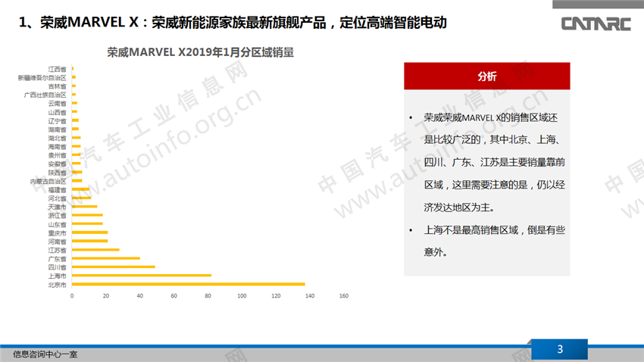Click the x-axis value 0
The height and width of the screenshot is (362, 644).
pyautogui.click(x=72, y=296)
